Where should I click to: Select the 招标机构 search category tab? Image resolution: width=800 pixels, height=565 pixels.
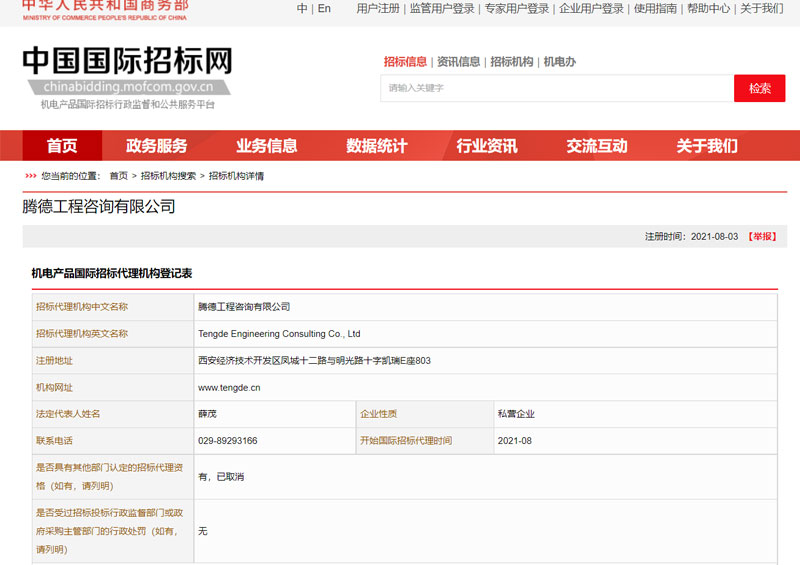pos(512,62)
